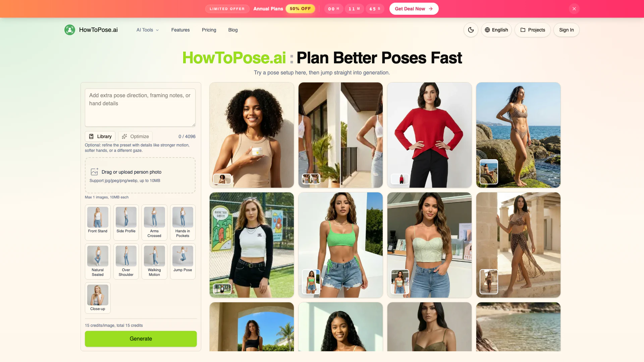Image resolution: width=644 pixels, height=362 pixels.
Task: Click the upload person photo image icon
Action: click(x=94, y=172)
